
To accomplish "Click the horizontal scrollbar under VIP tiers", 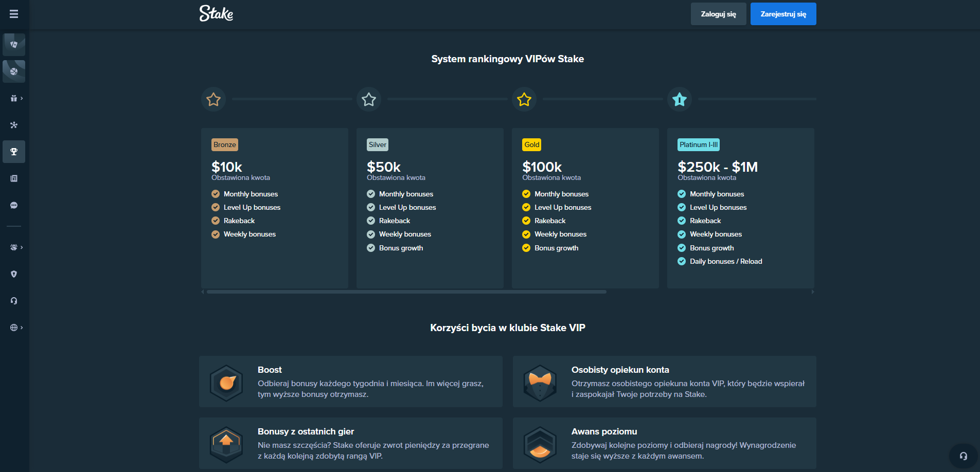I will (406, 292).
